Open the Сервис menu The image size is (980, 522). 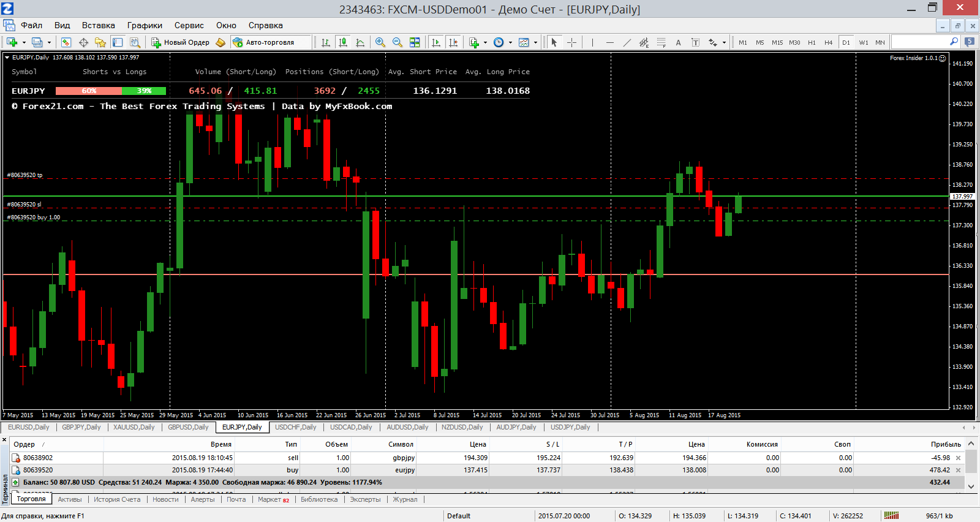189,25
